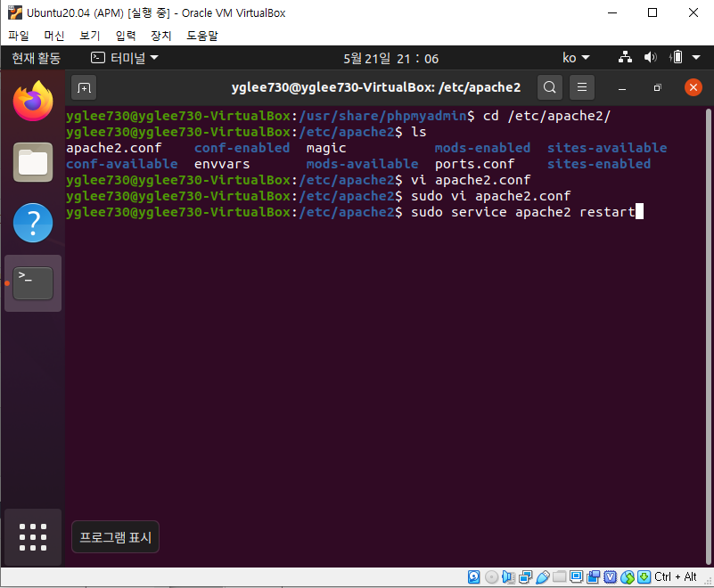Click the mods-available directory name

(x=362, y=164)
